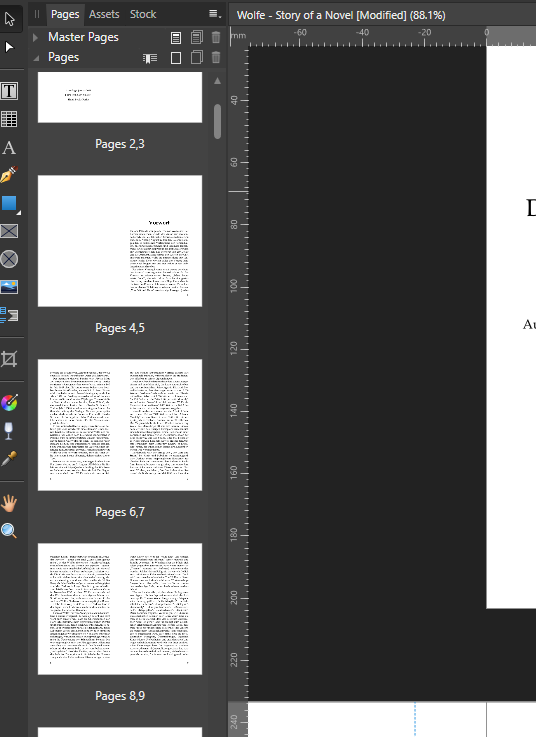The image size is (536, 737).
Task: Select the Move tool arrow
Action: click(9, 19)
